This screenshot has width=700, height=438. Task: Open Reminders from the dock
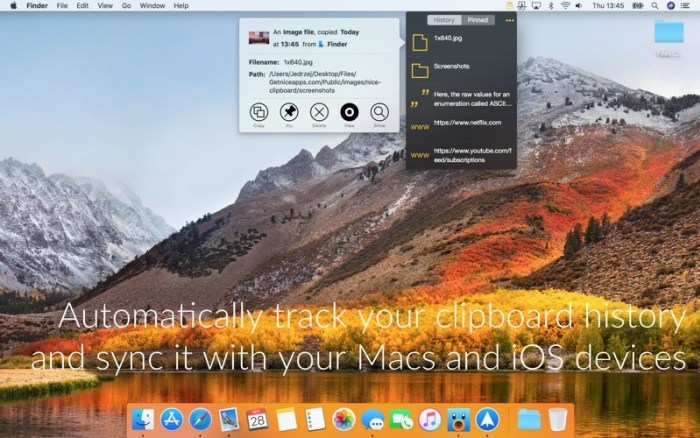315,420
